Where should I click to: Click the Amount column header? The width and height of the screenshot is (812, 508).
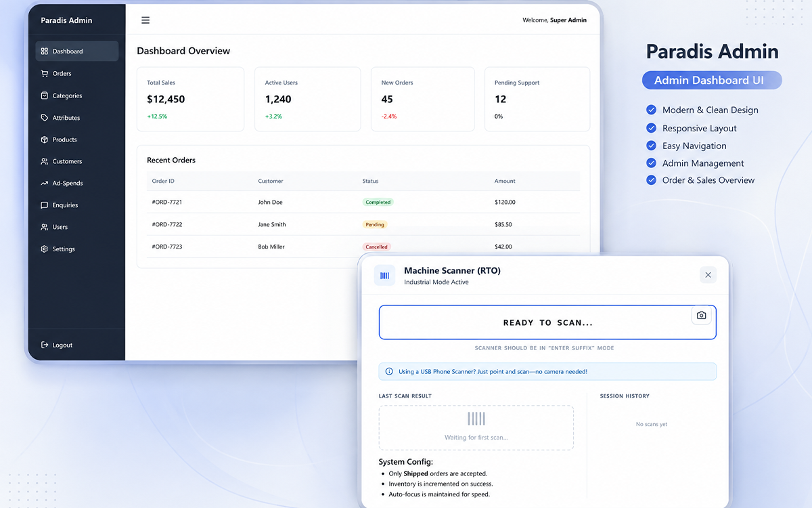pos(505,182)
